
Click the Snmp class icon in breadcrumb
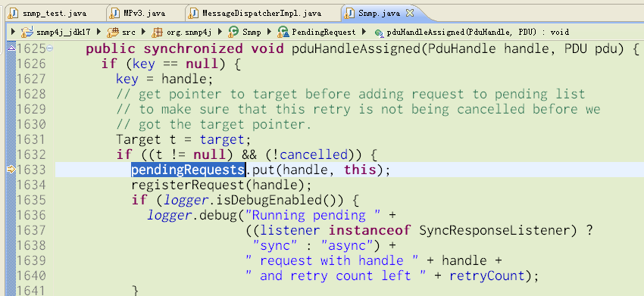pyautogui.click(x=233, y=31)
